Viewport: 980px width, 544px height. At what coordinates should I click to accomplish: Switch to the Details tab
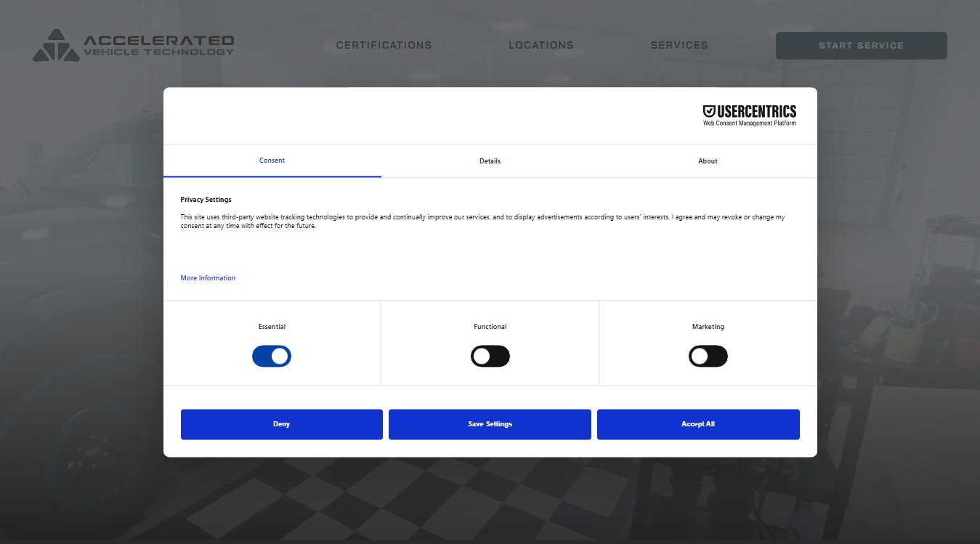[490, 161]
